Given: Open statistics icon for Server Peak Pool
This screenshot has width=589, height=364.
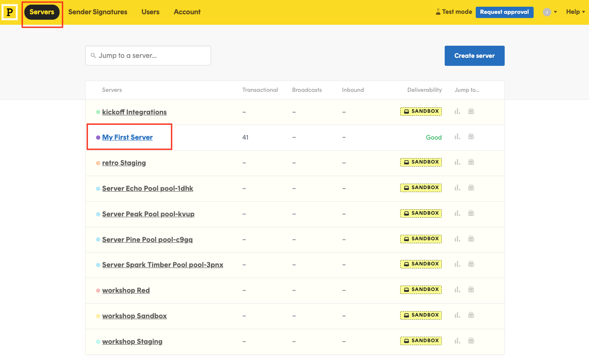Looking at the screenshot, I should point(457,213).
